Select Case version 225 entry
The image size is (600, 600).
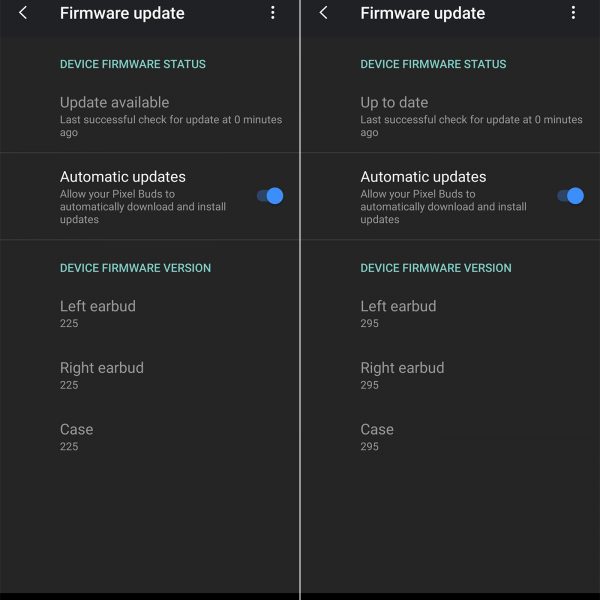(150, 437)
